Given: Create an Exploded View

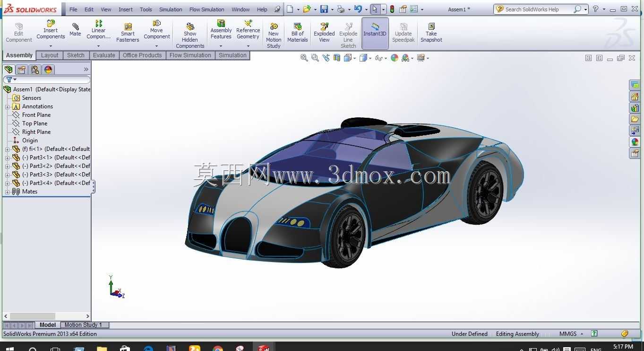Looking at the screenshot, I should (x=324, y=32).
